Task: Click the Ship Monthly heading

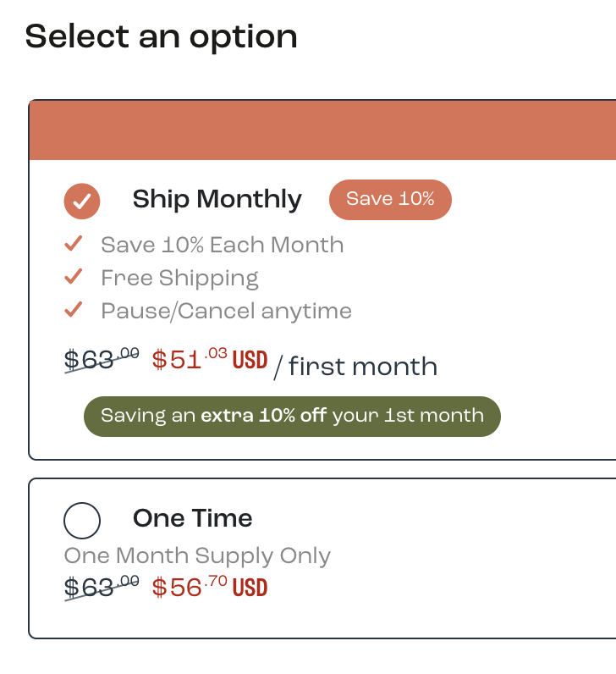Action: coord(217,200)
